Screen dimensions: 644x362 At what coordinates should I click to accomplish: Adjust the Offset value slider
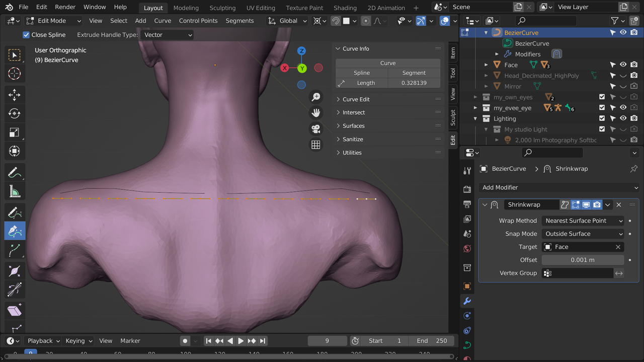coord(582,260)
